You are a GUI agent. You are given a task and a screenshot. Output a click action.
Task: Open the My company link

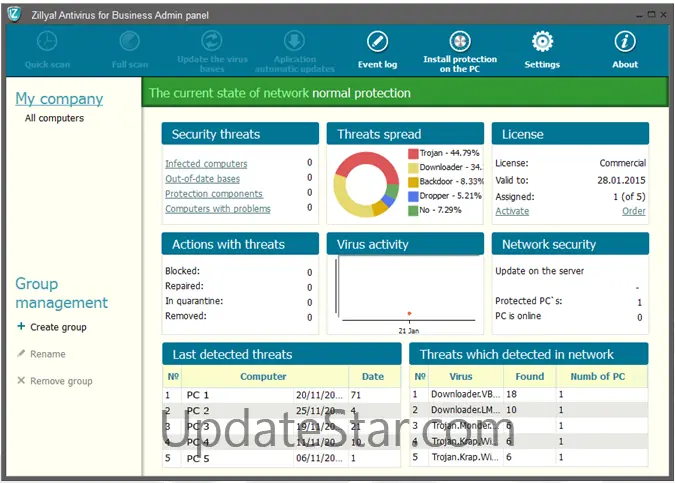(x=59, y=99)
